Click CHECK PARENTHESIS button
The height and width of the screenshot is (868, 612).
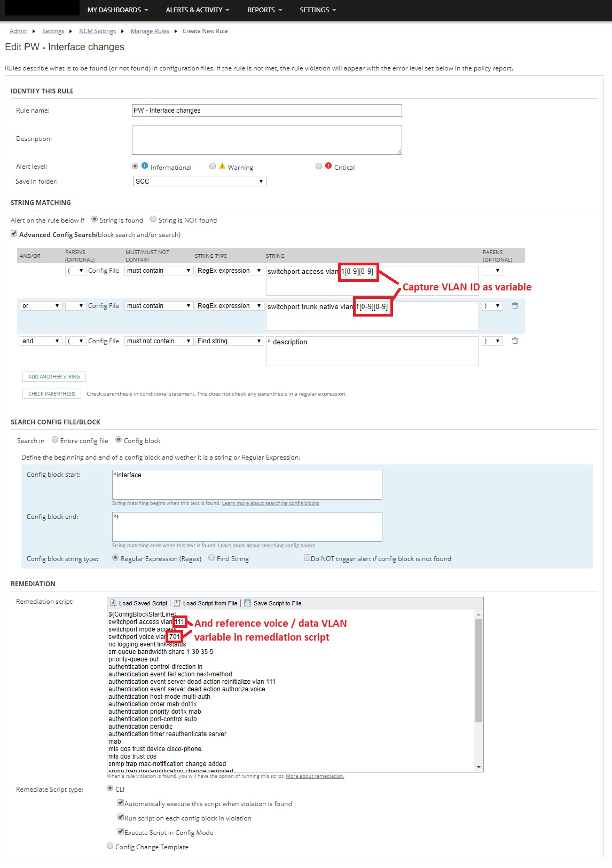52,394
